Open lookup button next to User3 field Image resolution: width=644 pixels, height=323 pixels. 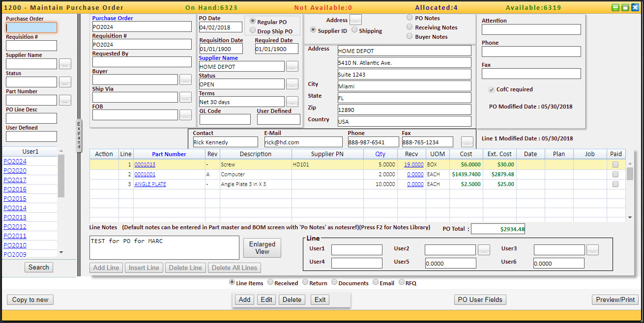[x=592, y=250]
